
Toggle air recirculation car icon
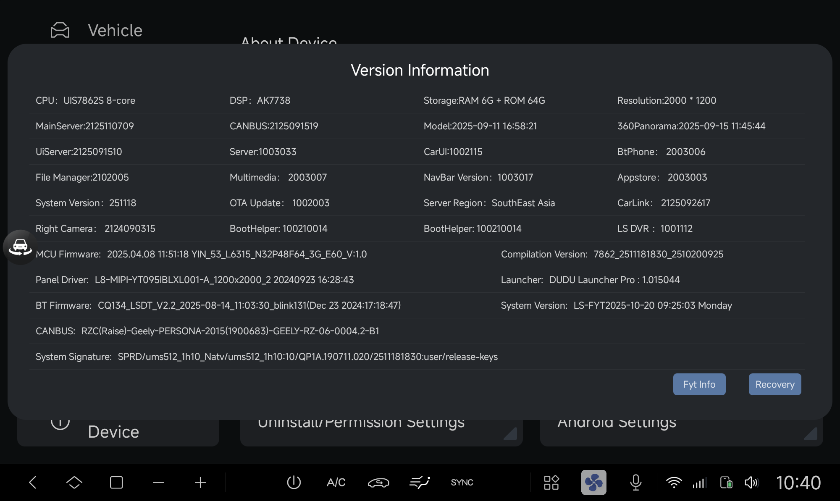click(378, 483)
